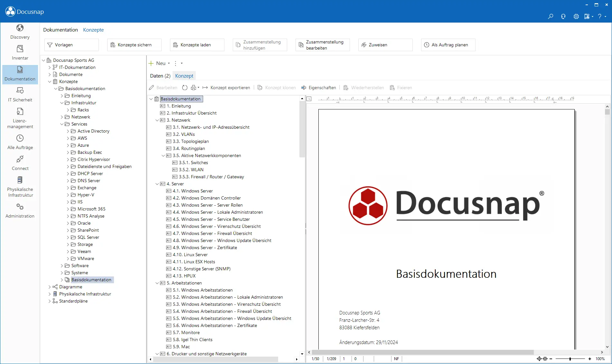
Task: Expand the IT-Dokumentation tree node
Action: [x=50, y=67]
